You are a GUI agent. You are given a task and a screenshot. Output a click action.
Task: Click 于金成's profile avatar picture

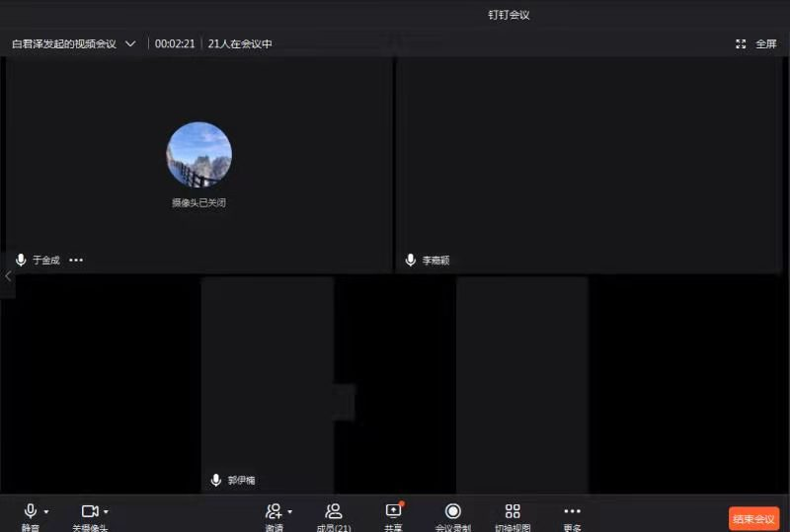coord(198,155)
